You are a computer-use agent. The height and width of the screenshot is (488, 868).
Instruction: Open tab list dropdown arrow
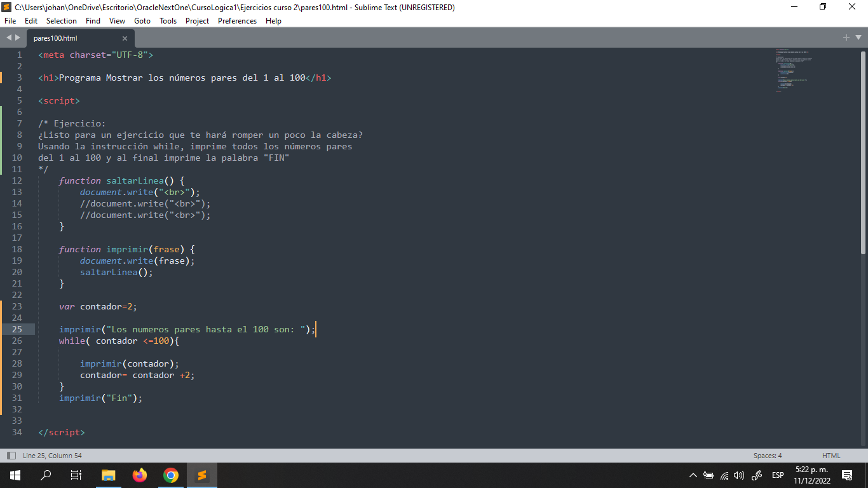point(857,37)
